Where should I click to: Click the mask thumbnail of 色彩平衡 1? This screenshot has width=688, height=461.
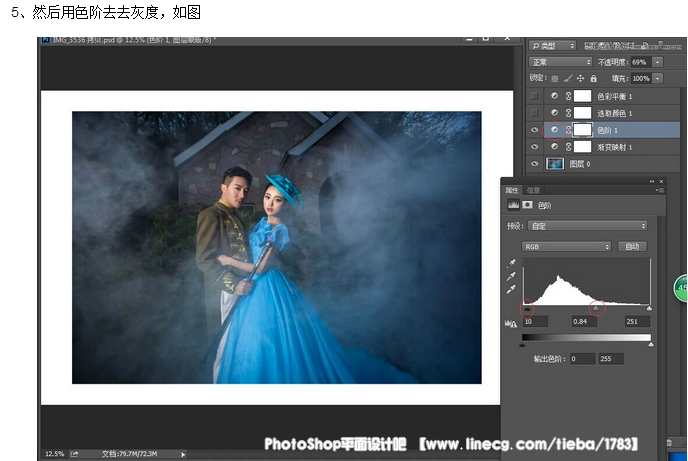tap(582, 96)
